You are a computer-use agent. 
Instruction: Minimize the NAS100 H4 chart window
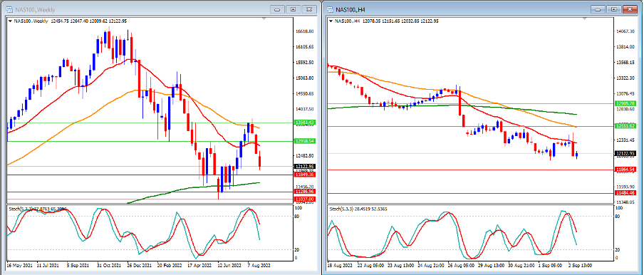click(x=598, y=9)
